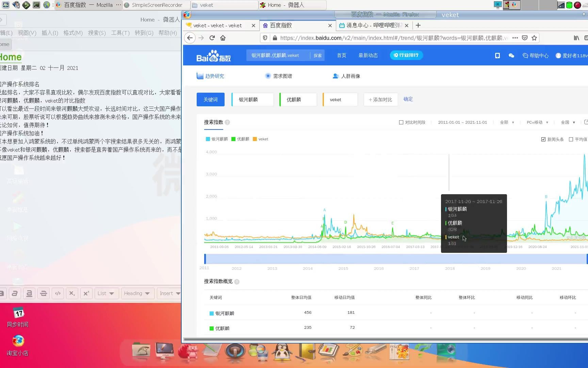Image resolution: width=588 pixels, height=368 pixels.
Task: Click the Baidu Index keyword search field
Action: pyautogui.click(x=278, y=56)
